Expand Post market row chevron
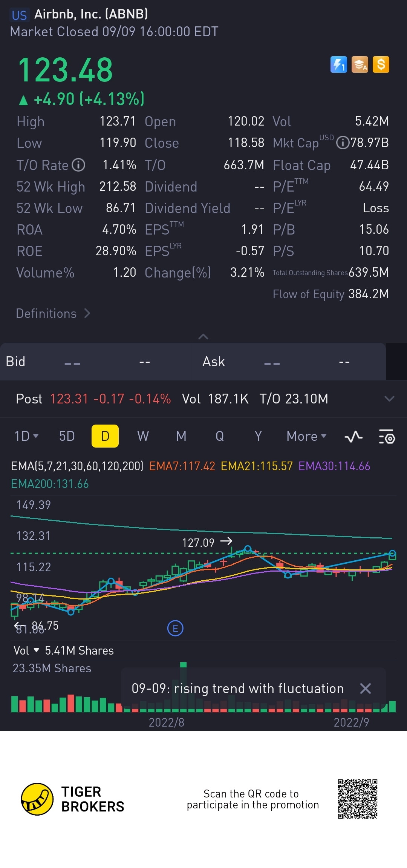 click(x=389, y=399)
